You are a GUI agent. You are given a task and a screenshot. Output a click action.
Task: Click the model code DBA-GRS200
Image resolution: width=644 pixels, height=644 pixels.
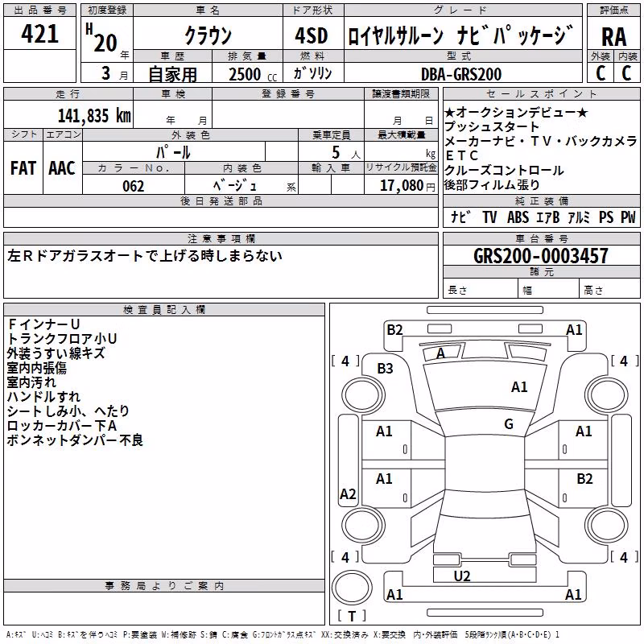(461, 74)
